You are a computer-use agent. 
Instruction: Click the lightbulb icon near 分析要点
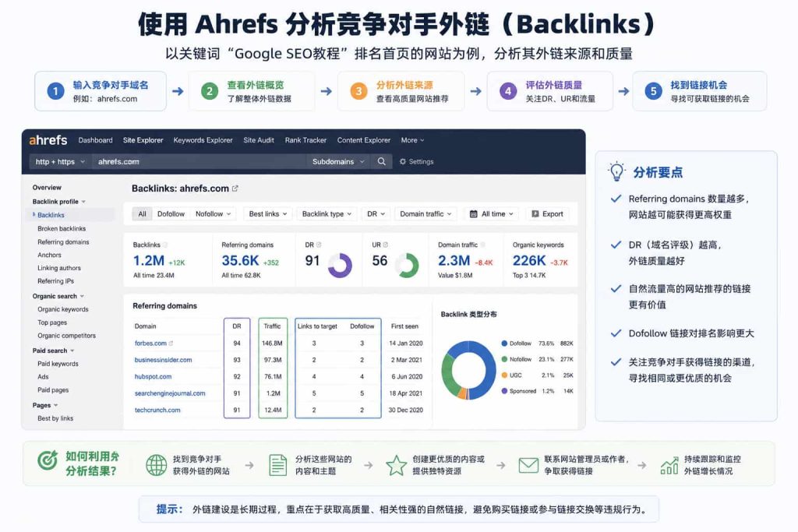[617, 171]
